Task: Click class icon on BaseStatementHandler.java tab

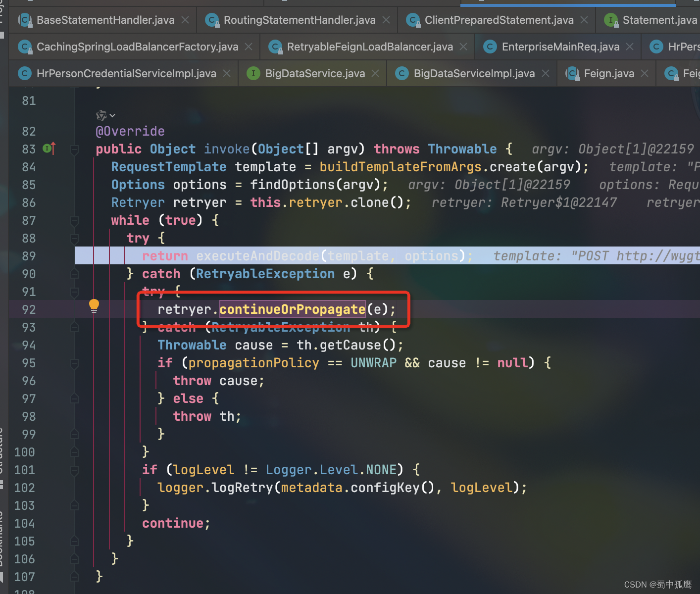Action: [25, 20]
